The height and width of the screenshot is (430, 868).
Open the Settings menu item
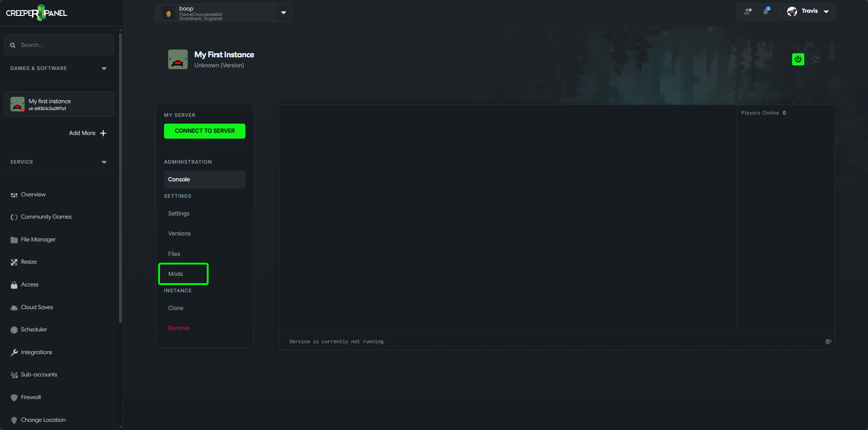tap(205, 214)
